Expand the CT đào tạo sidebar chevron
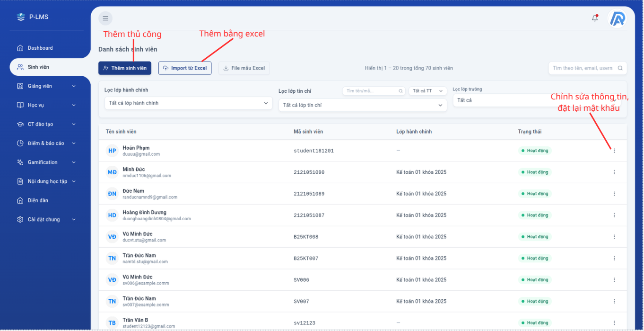 74,124
